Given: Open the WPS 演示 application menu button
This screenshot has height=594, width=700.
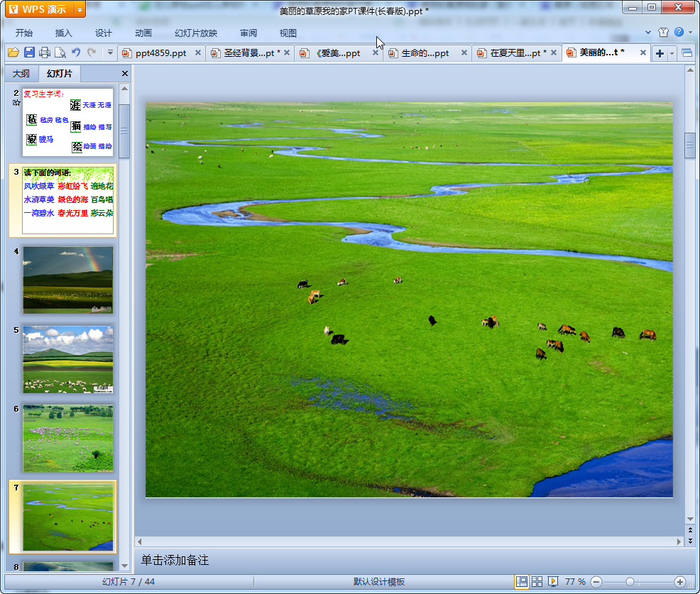Looking at the screenshot, I should [40, 9].
